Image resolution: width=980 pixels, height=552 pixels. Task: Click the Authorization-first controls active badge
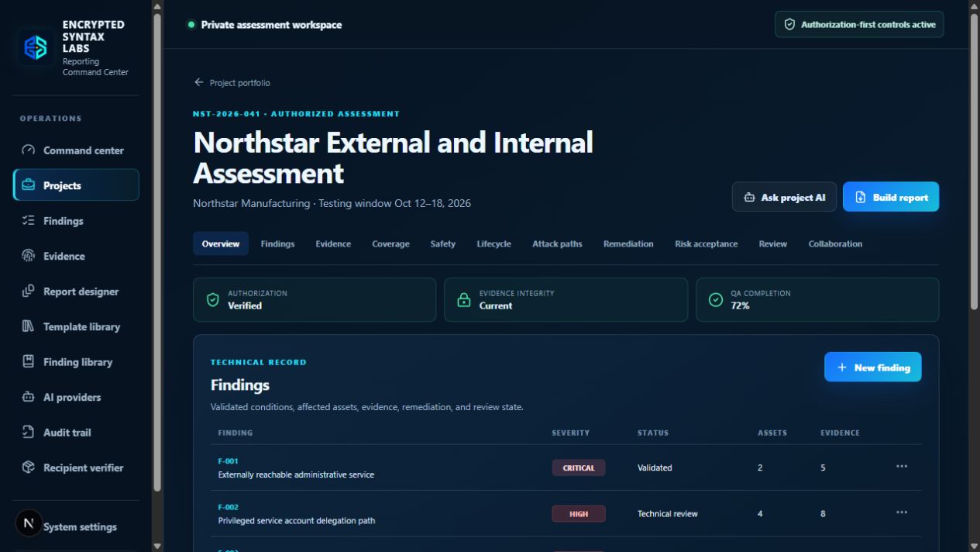pyautogui.click(x=859, y=24)
